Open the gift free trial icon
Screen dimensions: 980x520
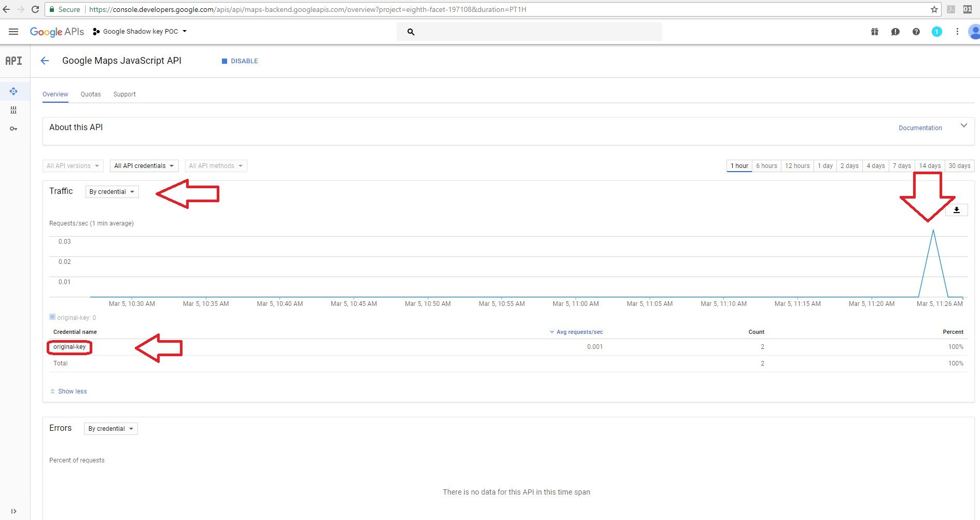coord(875,32)
